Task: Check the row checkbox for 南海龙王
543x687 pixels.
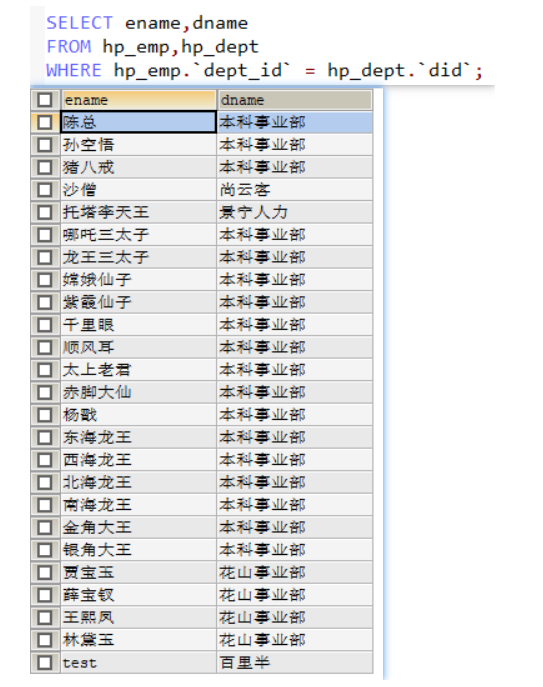Action: pyautogui.click(x=45, y=505)
